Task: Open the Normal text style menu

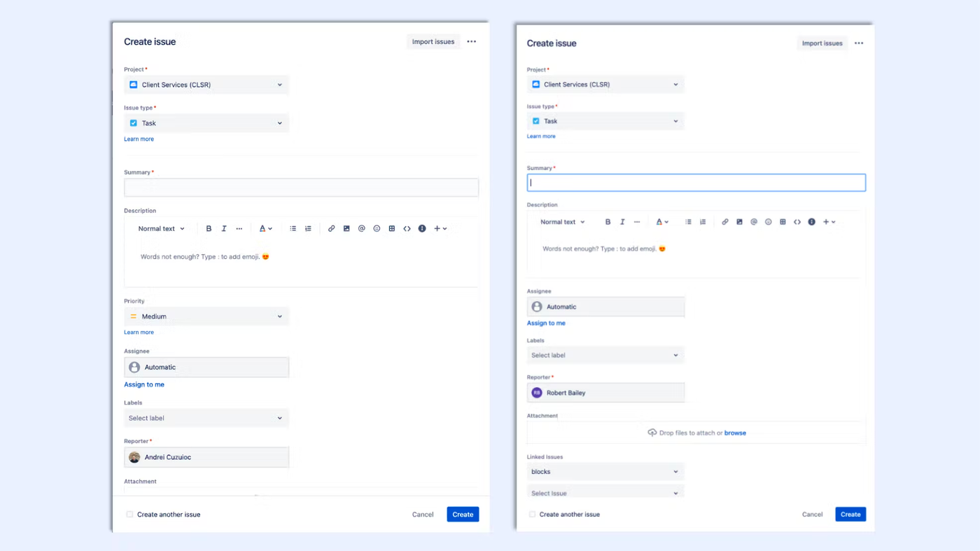Action: pyautogui.click(x=160, y=228)
